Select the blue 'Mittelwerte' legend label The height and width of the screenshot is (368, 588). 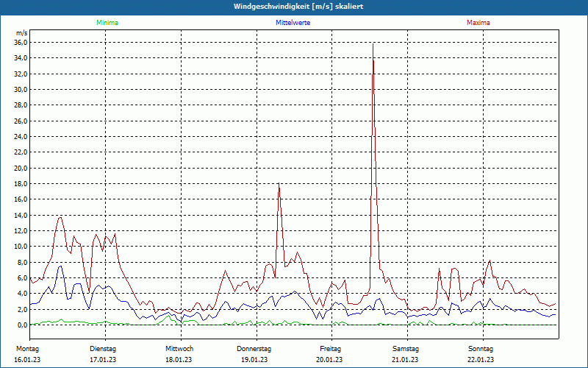point(293,23)
